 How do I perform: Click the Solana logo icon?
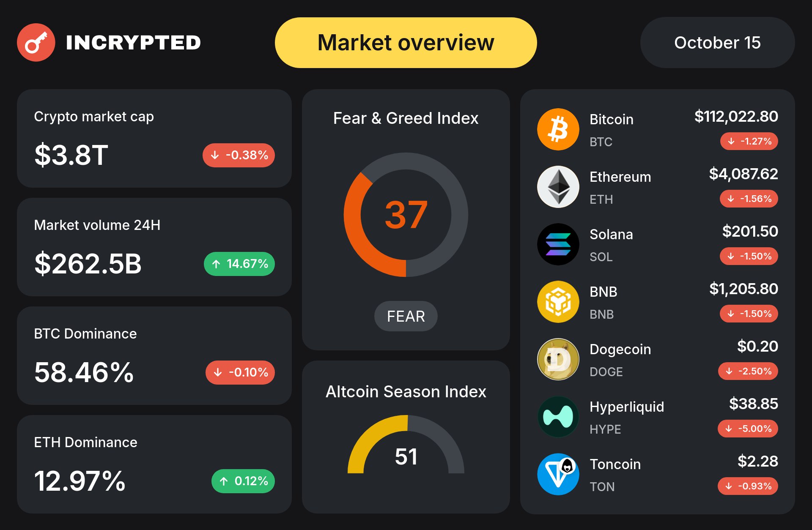click(558, 244)
